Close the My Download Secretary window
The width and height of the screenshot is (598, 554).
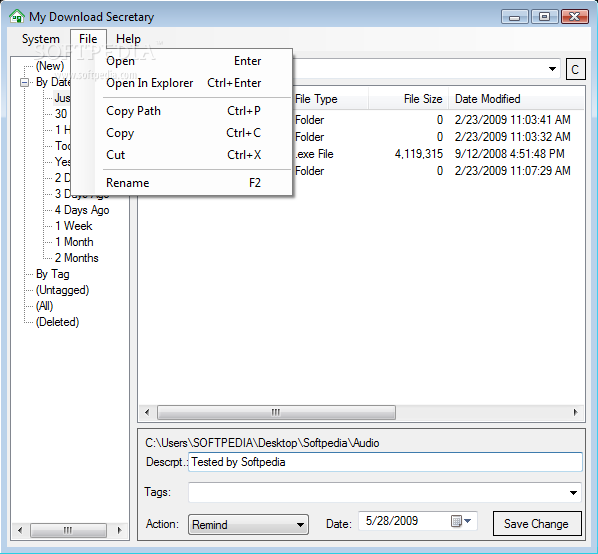tap(575, 17)
